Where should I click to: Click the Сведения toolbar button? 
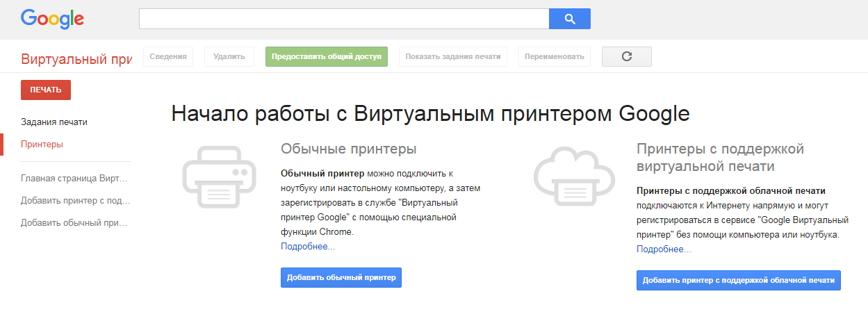(167, 57)
